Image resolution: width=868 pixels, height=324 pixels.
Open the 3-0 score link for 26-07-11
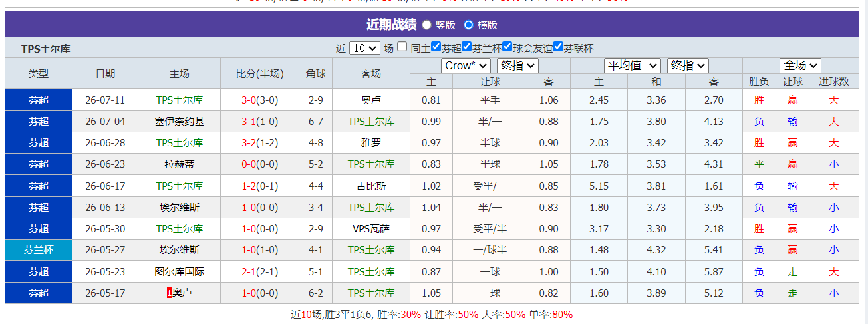tap(248, 100)
